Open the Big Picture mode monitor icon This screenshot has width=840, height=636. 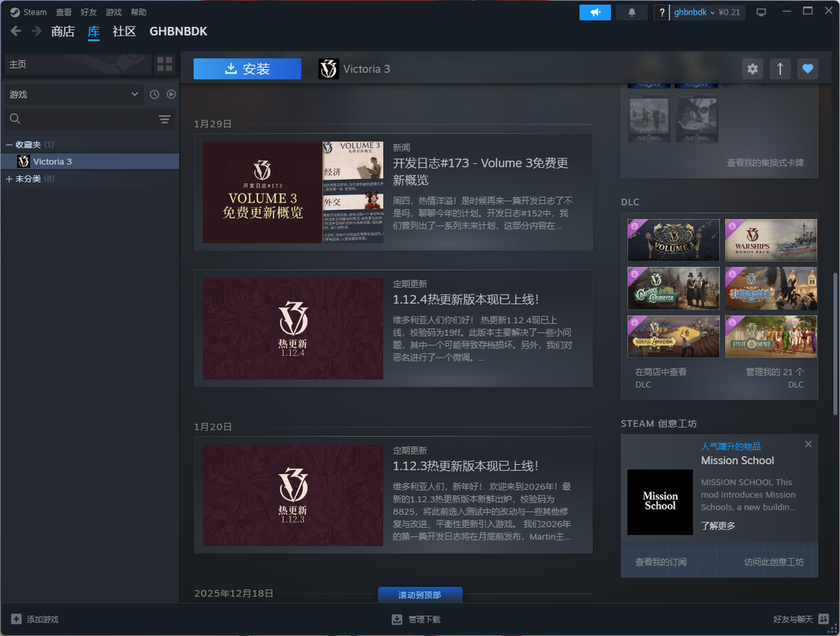tap(761, 12)
